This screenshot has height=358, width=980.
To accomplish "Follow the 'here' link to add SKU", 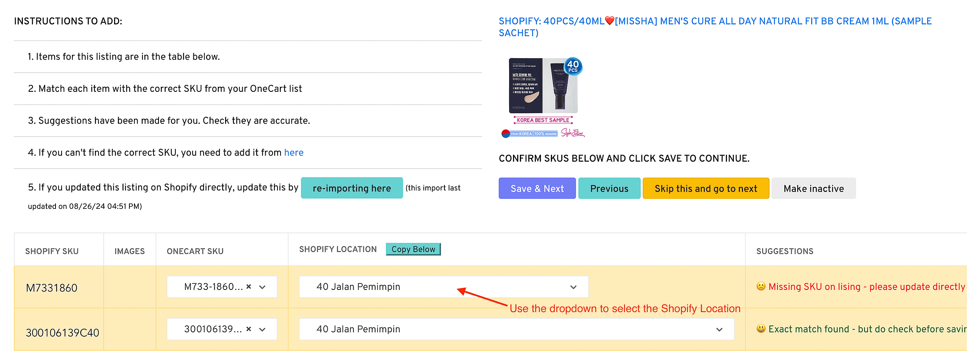I will point(294,153).
